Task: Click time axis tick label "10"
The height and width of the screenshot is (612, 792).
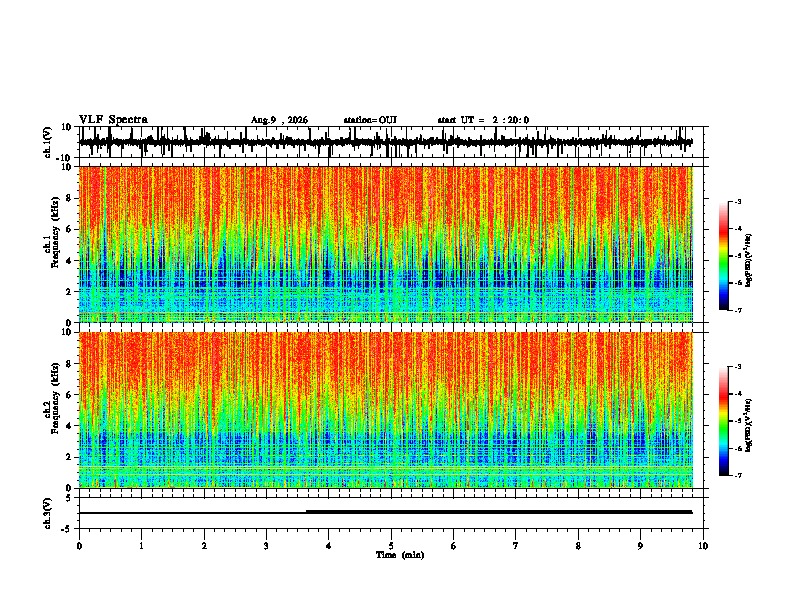Action: (703, 546)
